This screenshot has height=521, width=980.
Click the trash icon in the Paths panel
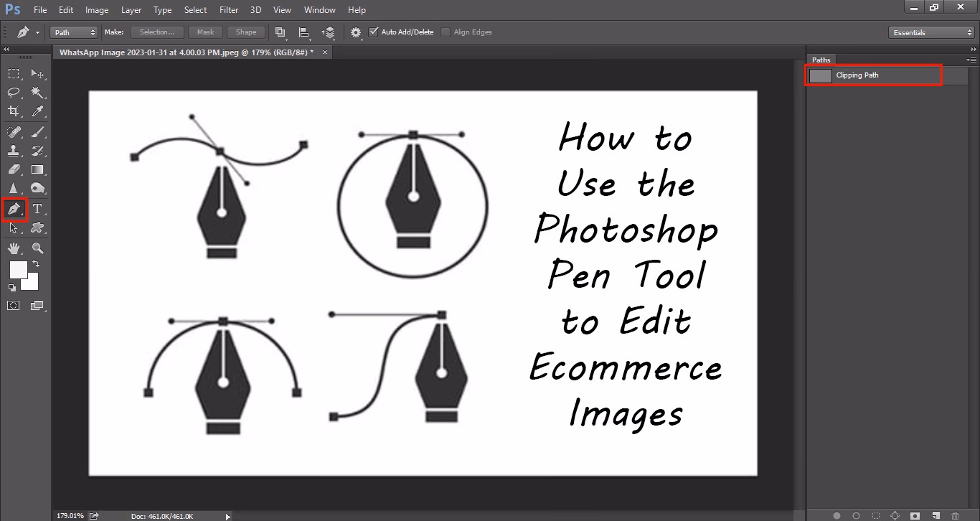(x=955, y=515)
